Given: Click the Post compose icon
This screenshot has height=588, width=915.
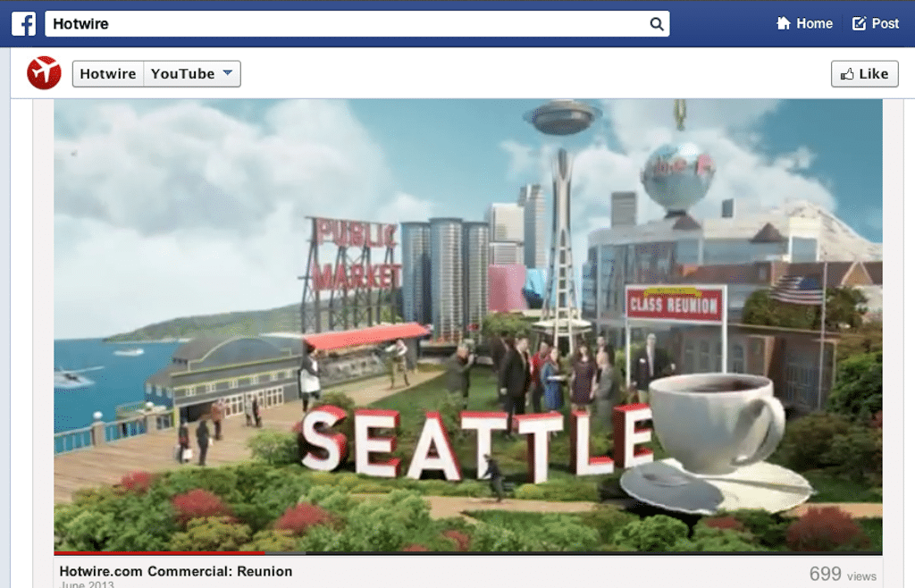Looking at the screenshot, I should coord(859,23).
